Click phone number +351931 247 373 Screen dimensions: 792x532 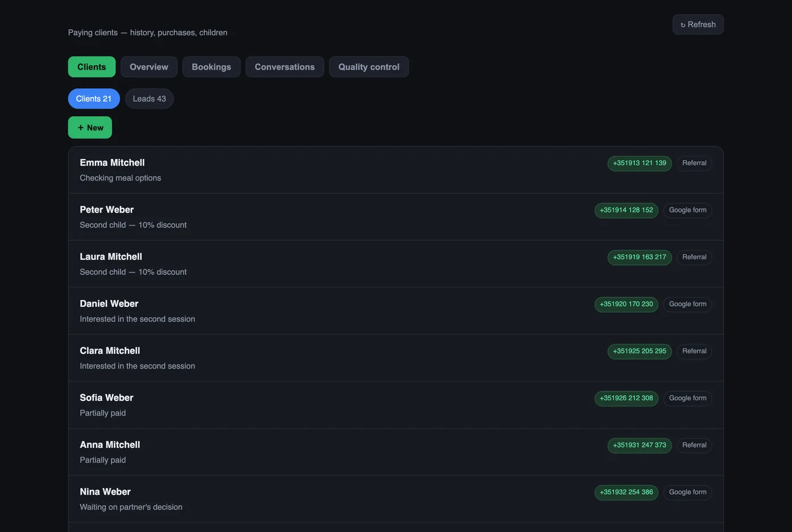pos(639,444)
